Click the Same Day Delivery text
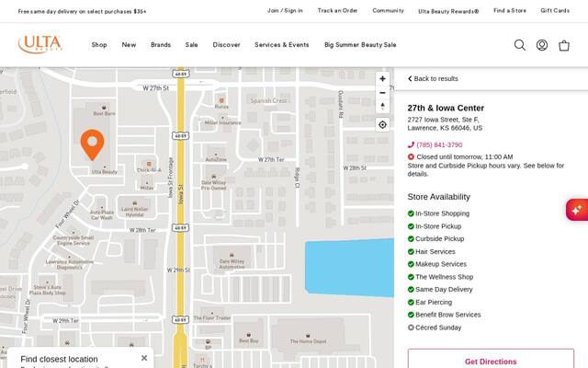The height and width of the screenshot is (368, 588). (444, 290)
